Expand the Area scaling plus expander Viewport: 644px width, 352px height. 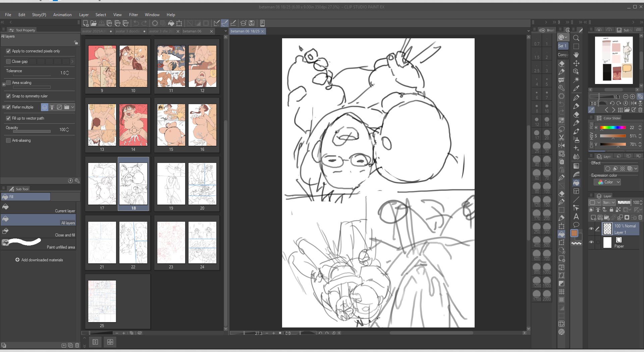tap(4, 84)
